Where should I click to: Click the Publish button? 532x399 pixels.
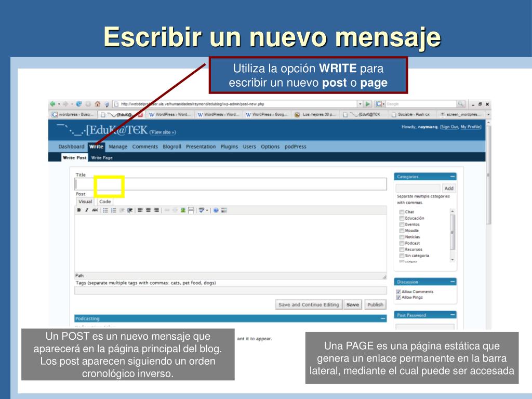375,304
